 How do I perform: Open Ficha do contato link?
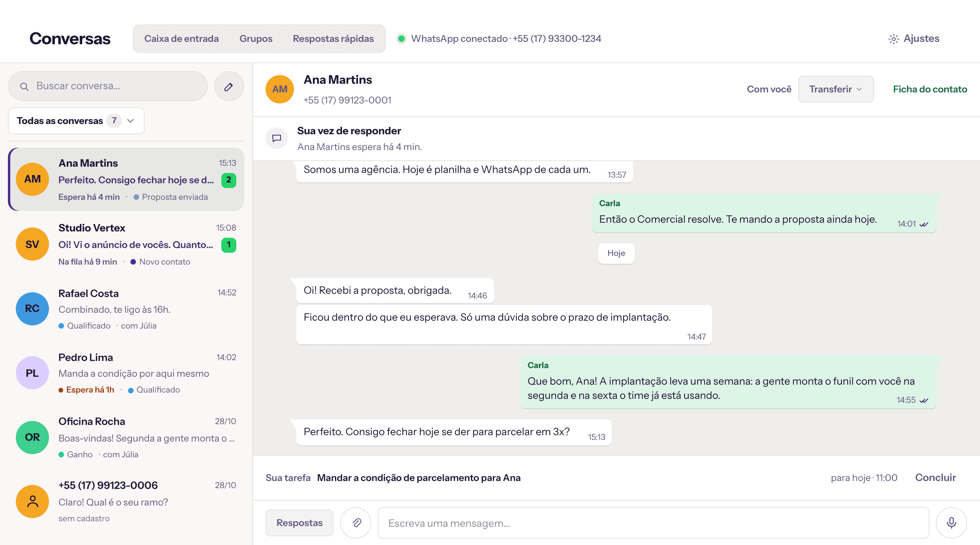click(930, 89)
